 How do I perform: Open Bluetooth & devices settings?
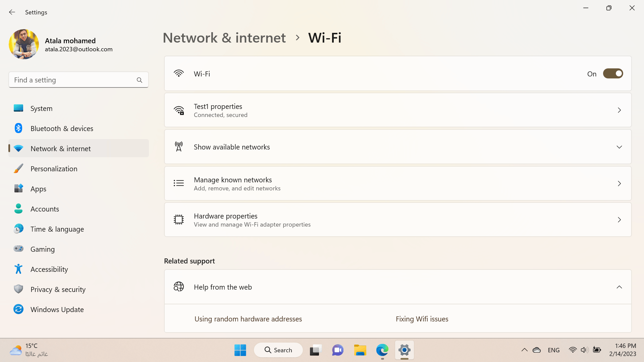pos(62,129)
